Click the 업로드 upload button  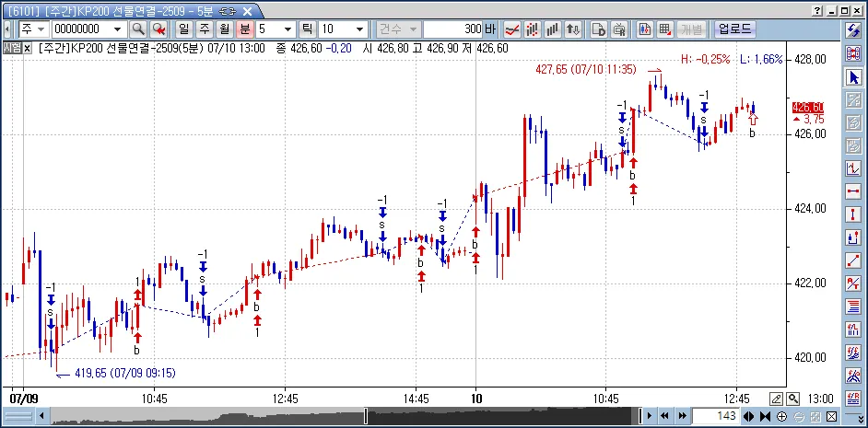coord(735,29)
